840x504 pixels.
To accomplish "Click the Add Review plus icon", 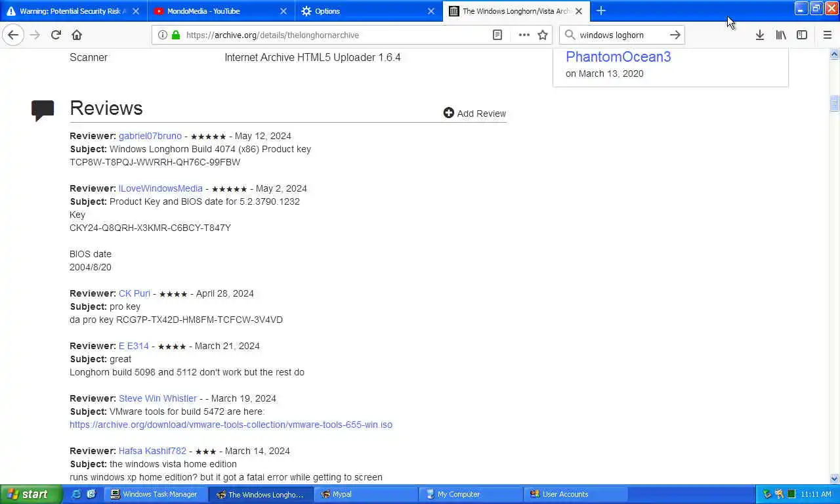I will [x=448, y=113].
